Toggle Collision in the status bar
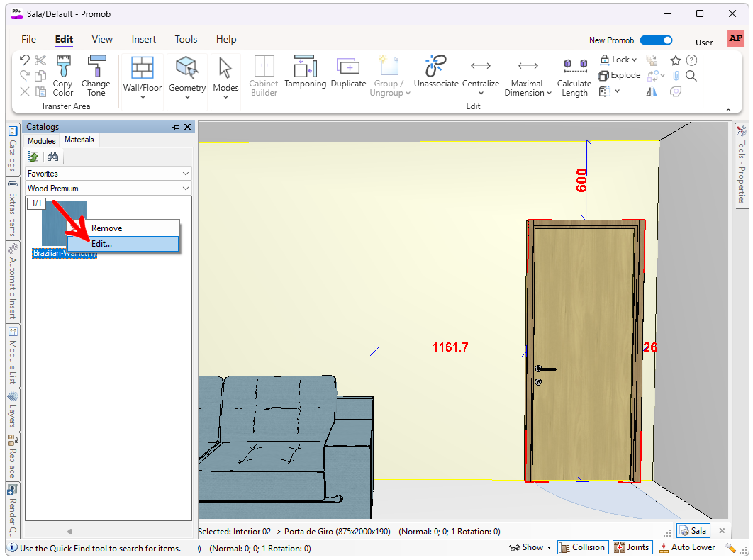The width and height of the screenshot is (753, 560). click(582, 547)
